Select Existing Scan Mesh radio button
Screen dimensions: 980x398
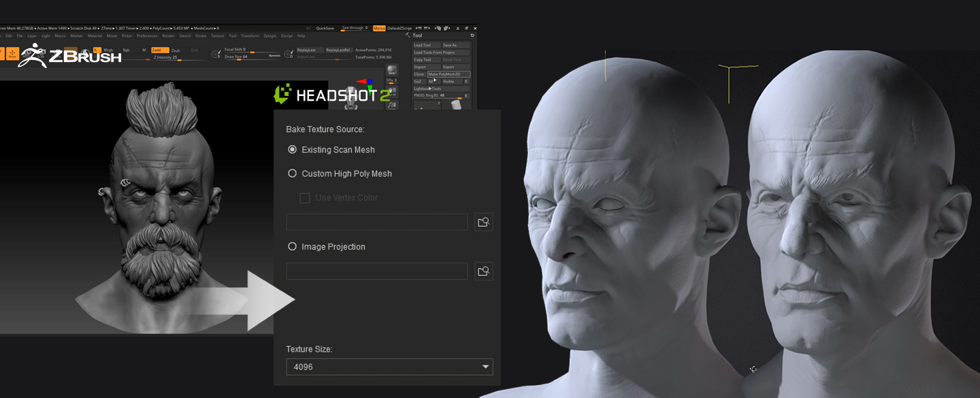tap(293, 150)
